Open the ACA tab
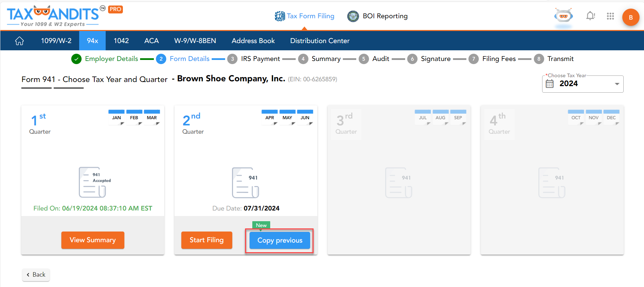The width and height of the screenshot is (644, 287). click(x=151, y=41)
